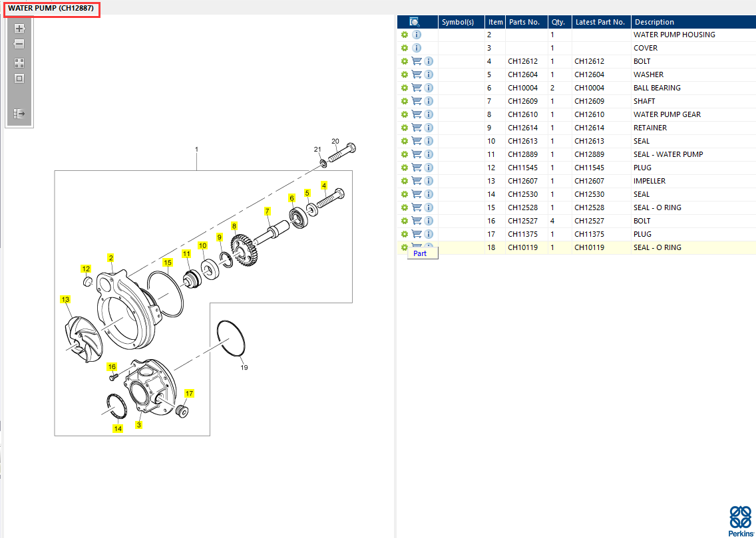Click callout 4 above the bolt in diagram
Viewport: 756px width, 538px height.
pos(324,186)
